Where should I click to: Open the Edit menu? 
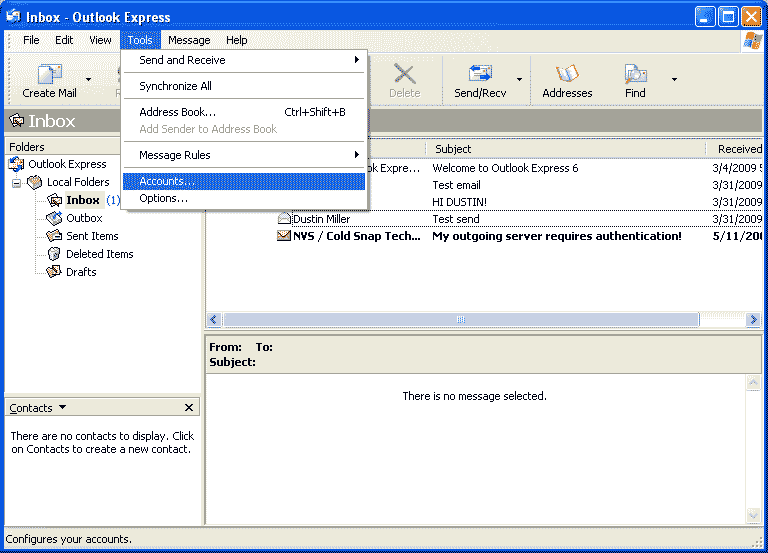(x=64, y=40)
